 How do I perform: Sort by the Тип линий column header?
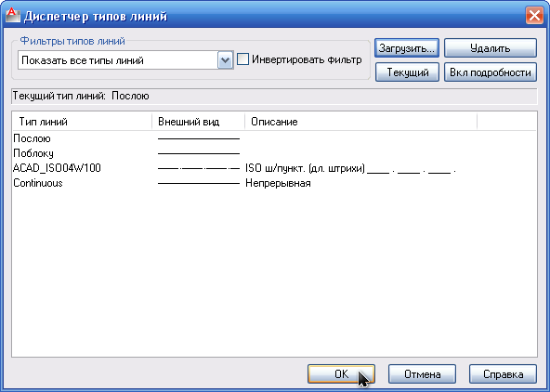pos(82,122)
